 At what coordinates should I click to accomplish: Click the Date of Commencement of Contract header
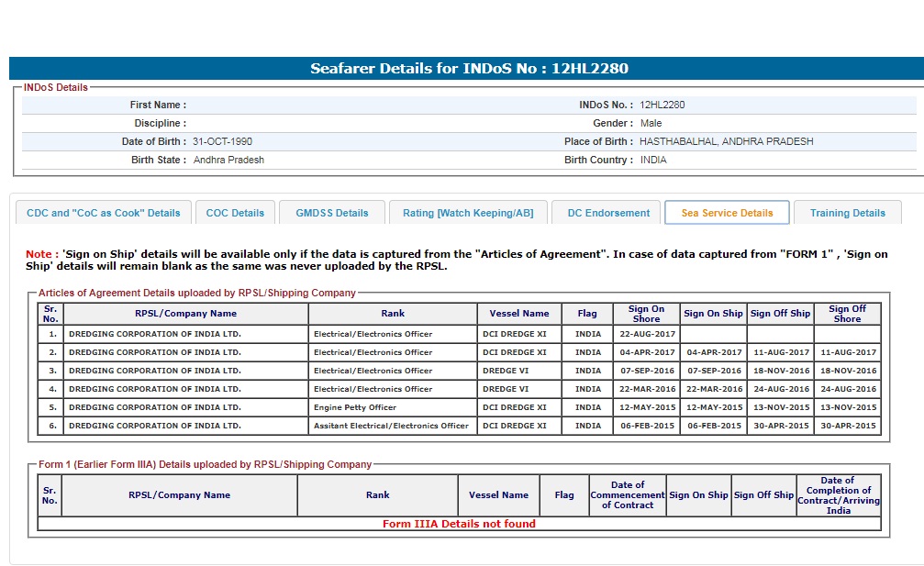627,495
